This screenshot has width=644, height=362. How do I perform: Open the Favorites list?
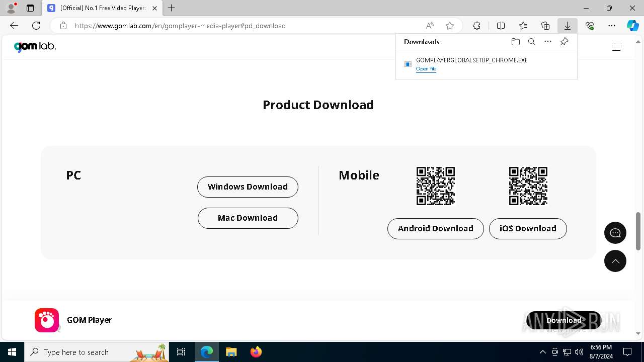coord(523,26)
